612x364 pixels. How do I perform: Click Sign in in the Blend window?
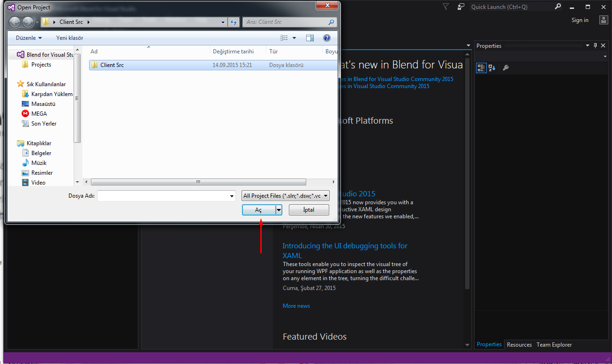[580, 20]
